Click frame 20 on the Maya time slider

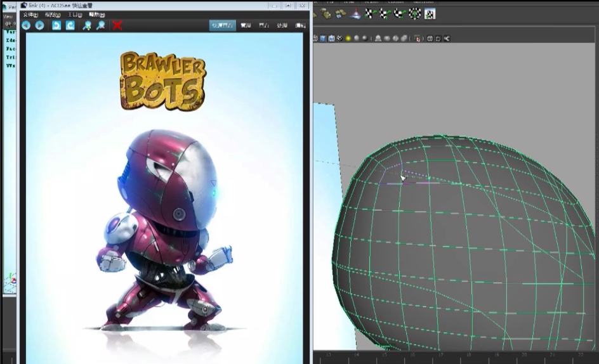click(x=524, y=355)
